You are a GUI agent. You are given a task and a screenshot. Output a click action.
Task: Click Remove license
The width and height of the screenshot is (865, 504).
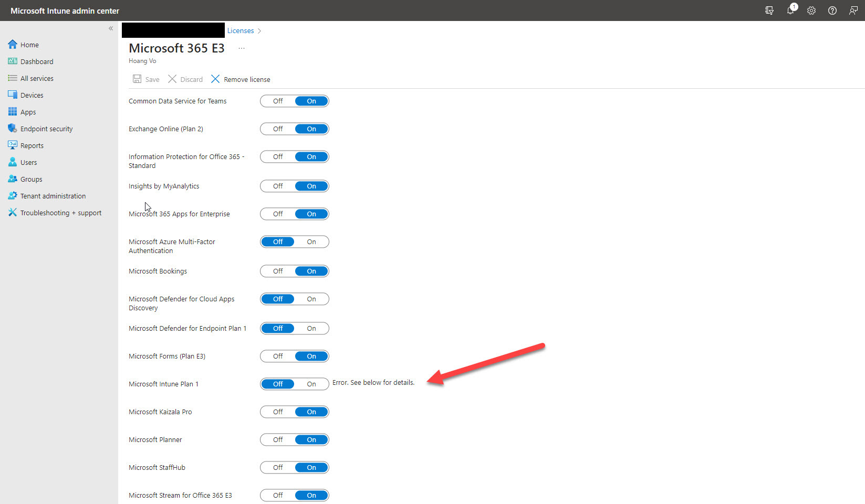240,79
